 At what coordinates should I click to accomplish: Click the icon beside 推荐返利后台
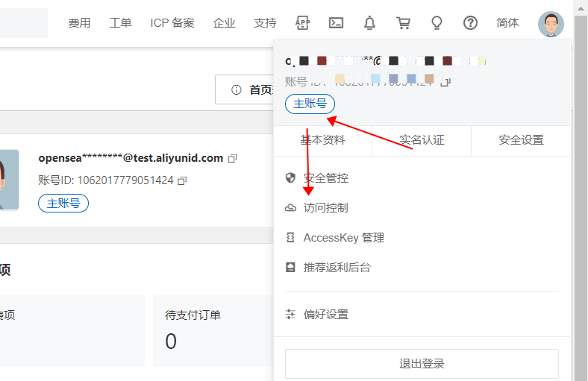coord(290,267)
